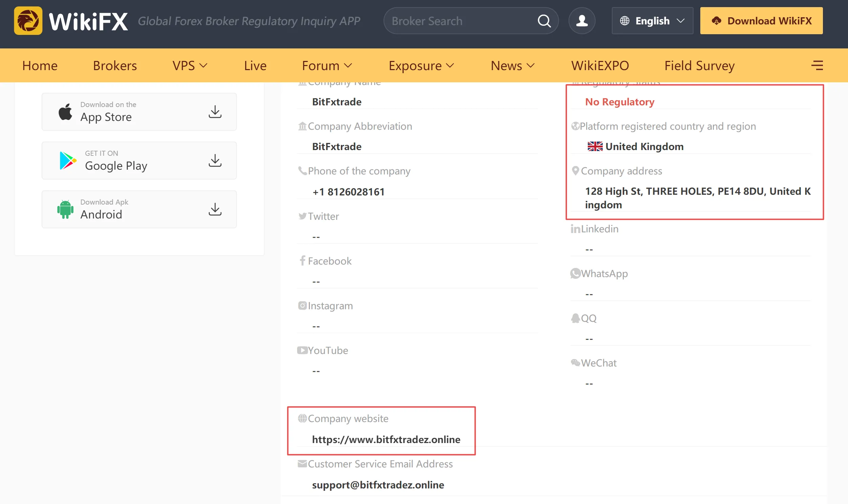The height and width of the screenshot is (504, 848).
Task: Click the Linkedin in icon
Action: click(575, 229)
